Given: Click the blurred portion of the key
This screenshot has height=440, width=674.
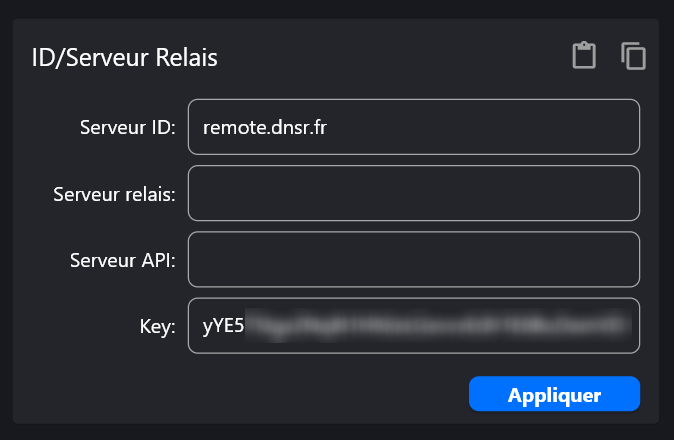Looking at the screenshot, I should 438,326.
